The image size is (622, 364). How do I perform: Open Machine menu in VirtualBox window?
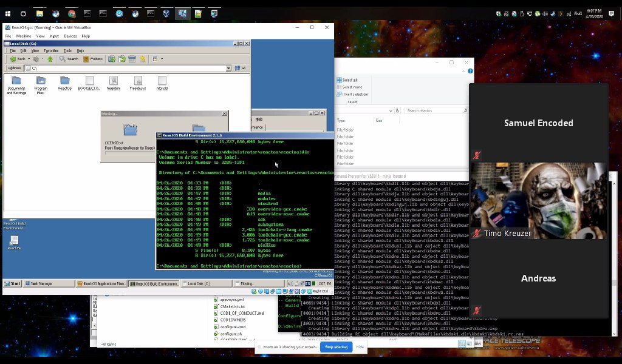tap(24, 36)
